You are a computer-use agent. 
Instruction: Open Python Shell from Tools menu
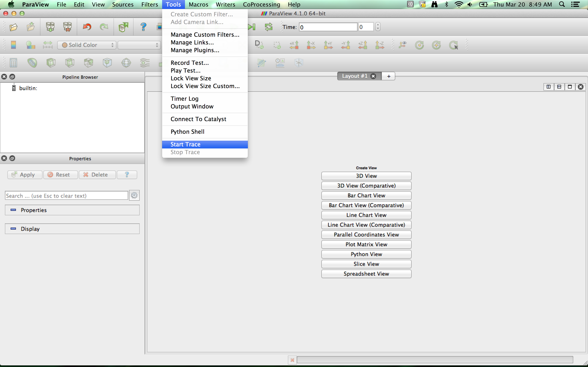coord(187,132)
